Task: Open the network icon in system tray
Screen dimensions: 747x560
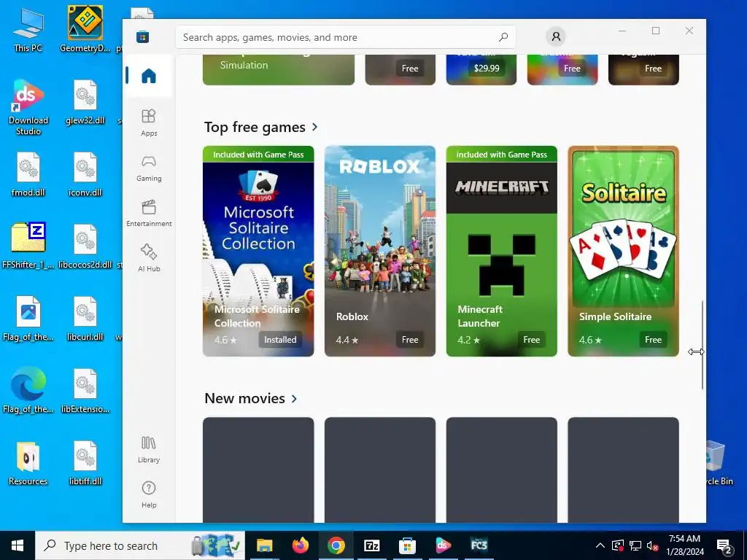Action: (635, 545)
